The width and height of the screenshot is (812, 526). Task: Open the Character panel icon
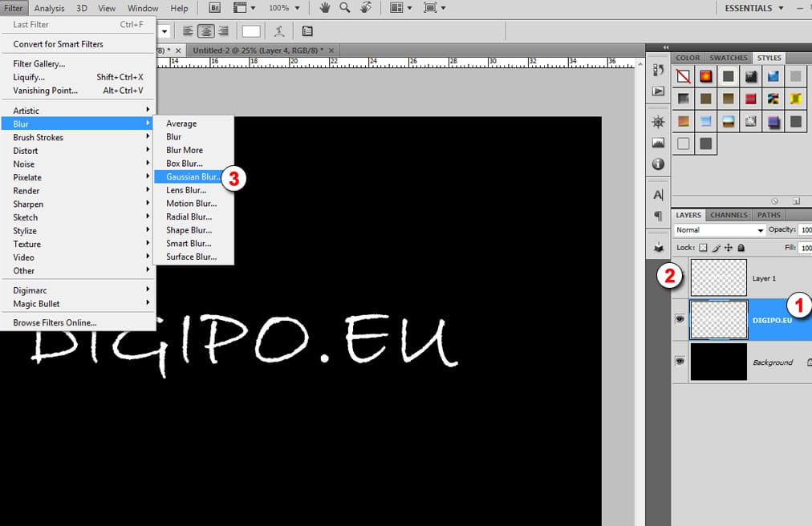[657, 193]
